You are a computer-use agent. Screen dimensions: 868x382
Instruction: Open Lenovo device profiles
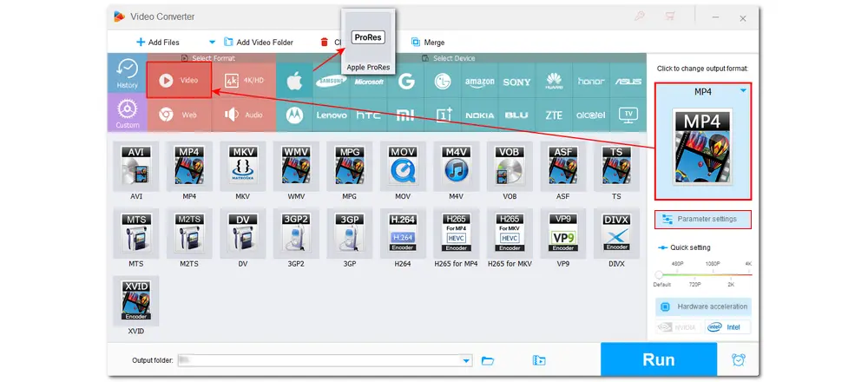[331, 115]
